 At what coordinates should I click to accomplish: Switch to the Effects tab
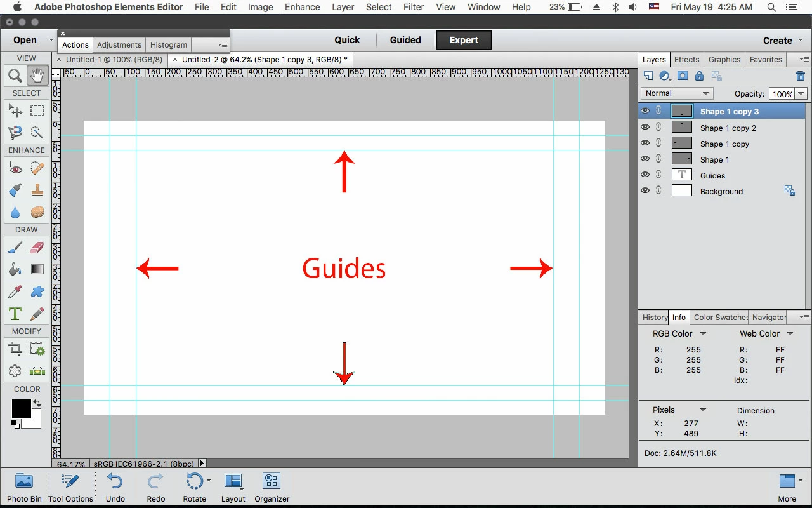point(686,60)
